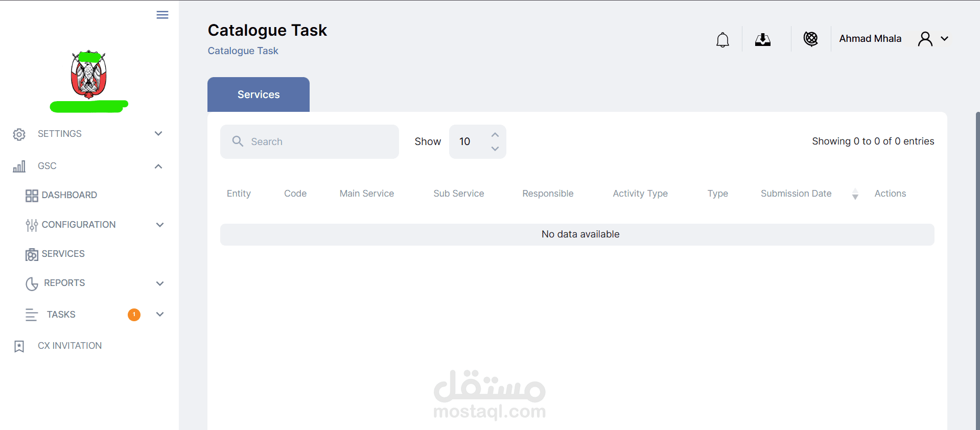Open Tasks menu item
980x430 pixels.
coord(61,315)
